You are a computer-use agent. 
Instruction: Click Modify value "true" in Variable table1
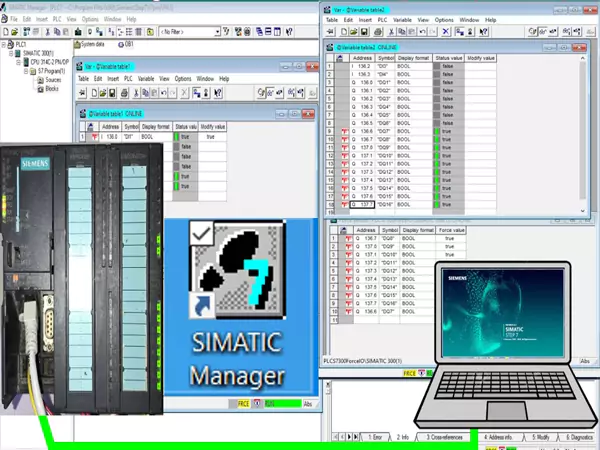point(210,137)
